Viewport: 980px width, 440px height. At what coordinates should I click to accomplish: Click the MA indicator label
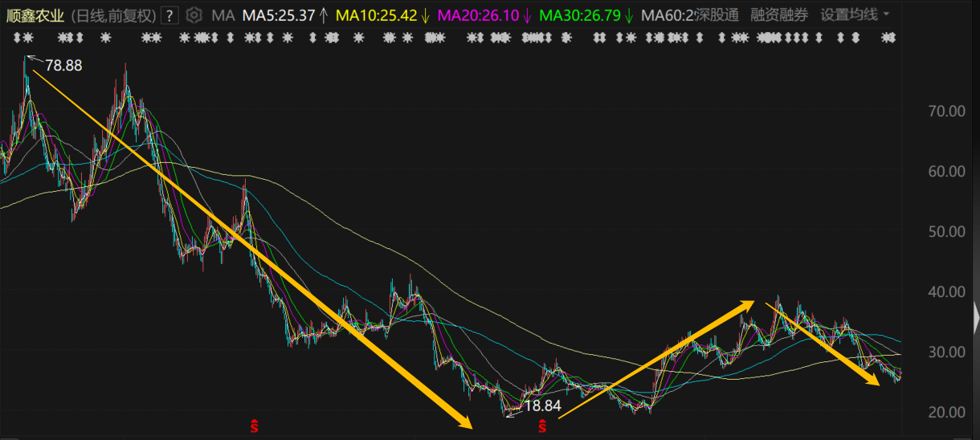point(223,14)
